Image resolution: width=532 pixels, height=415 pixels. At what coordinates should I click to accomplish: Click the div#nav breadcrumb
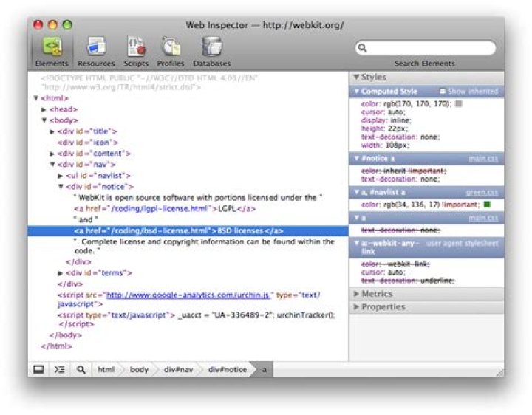click(x=179, y=369)
